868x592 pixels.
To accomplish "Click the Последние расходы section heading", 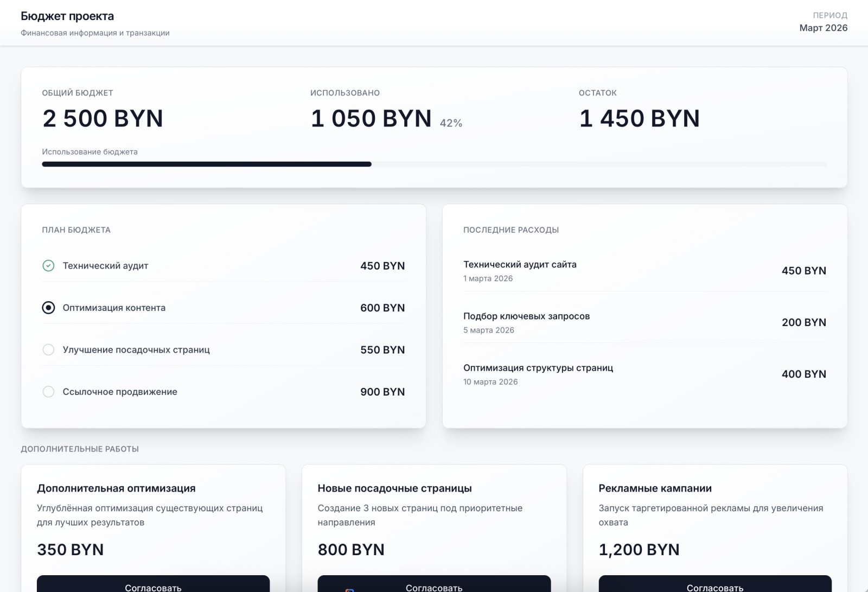I will (511, 230).
